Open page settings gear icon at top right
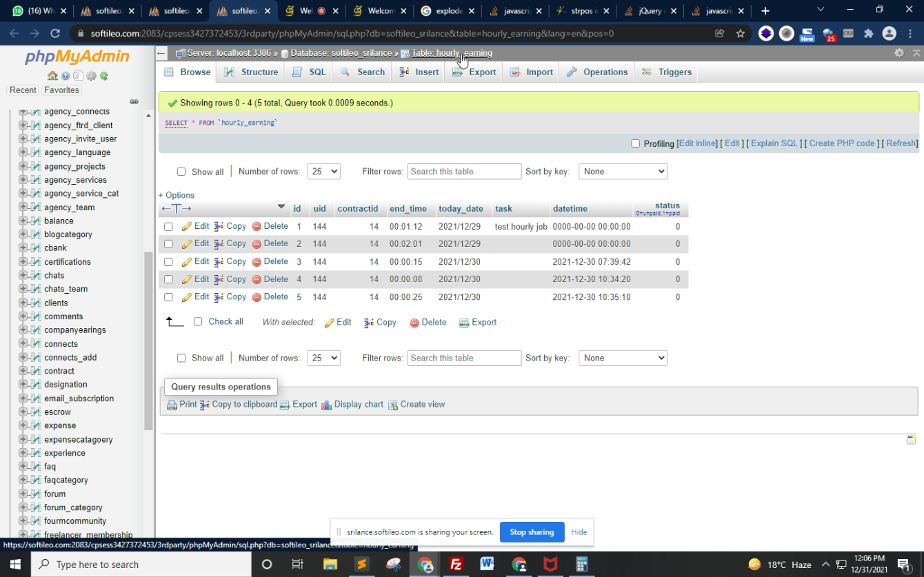Viewport: 924px width, 577px height. tap(898, 53)
